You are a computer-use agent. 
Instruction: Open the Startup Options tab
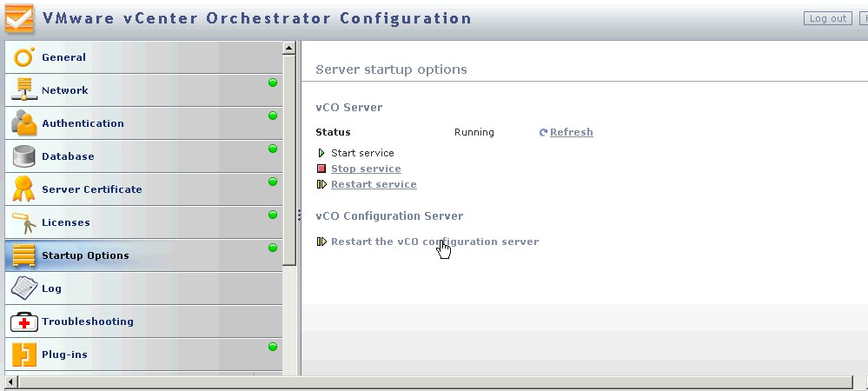pyautogui.click(x=85, y=255)
